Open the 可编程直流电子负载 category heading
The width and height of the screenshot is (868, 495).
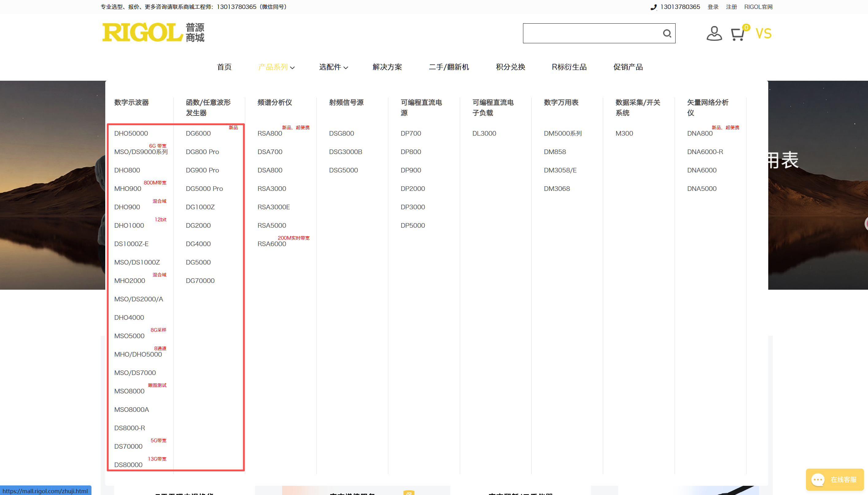coord(493,107)
